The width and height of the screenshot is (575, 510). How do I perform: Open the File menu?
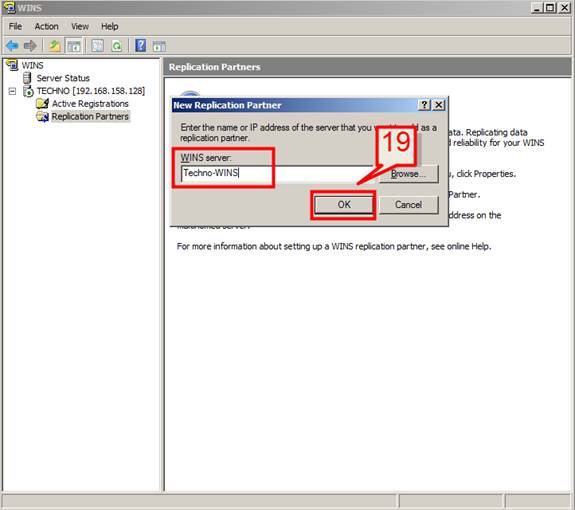click(15, 26)
